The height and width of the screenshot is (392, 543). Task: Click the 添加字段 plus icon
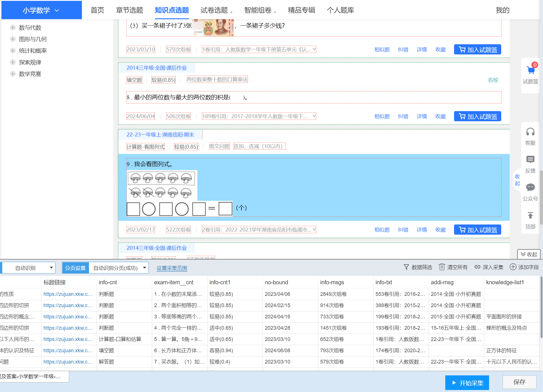coord(513,267)
